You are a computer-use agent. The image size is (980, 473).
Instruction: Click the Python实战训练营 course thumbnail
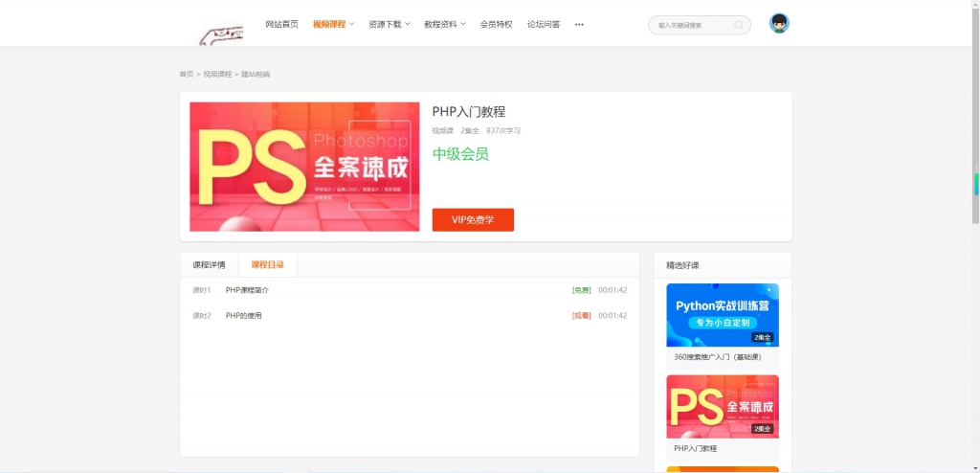click(723, 315)
